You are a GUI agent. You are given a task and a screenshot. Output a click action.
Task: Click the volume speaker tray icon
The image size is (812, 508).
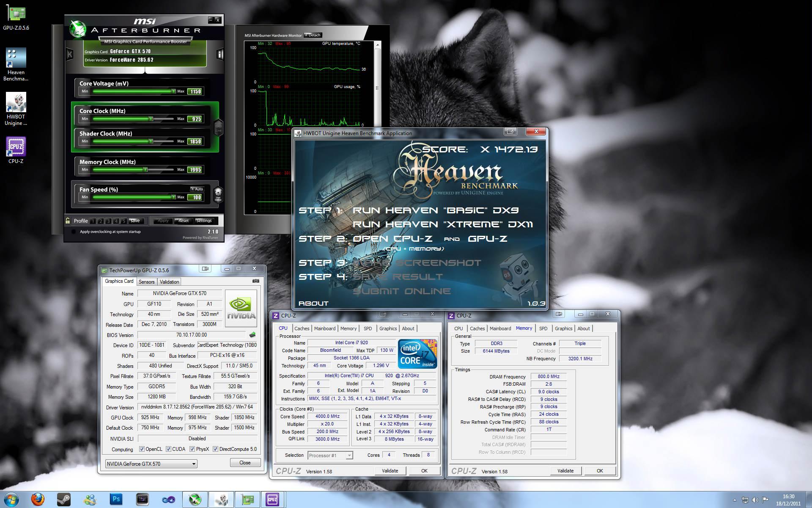click(x=755, y=500)
